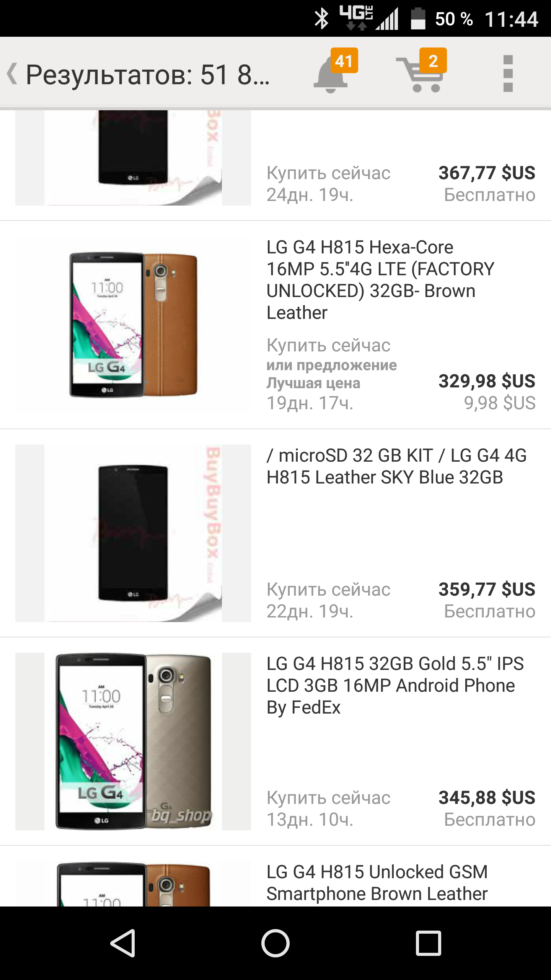Tap the 367,77 $US price of top listing

point(487,173)
